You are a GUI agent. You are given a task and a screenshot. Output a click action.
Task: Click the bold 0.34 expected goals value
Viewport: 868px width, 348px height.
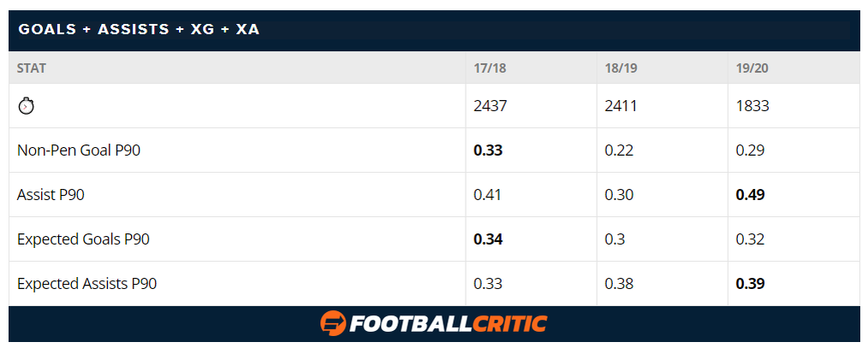[488, 239]
